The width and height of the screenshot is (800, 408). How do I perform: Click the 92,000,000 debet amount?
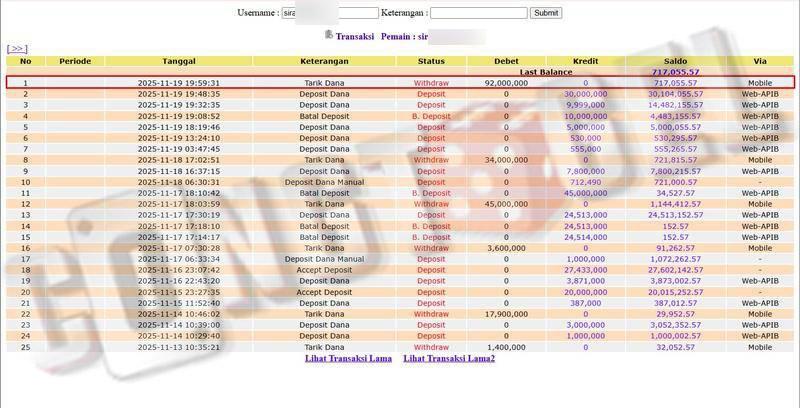506,83
